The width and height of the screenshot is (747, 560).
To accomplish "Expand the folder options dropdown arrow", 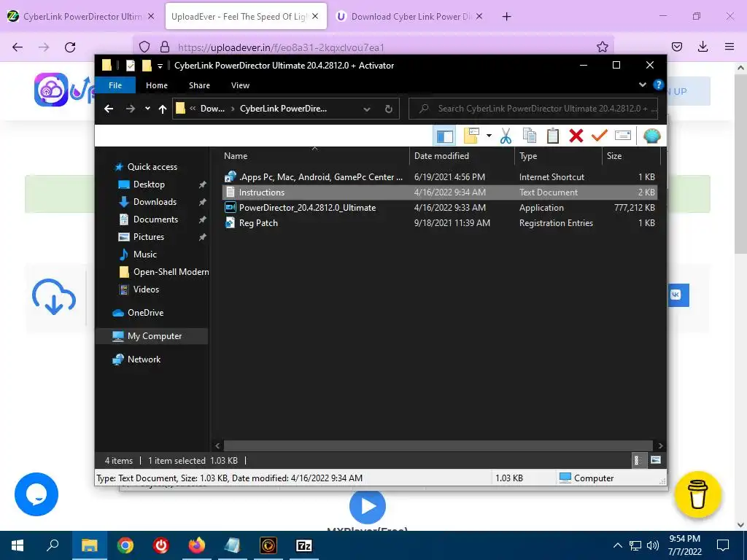I will (489, 136).
